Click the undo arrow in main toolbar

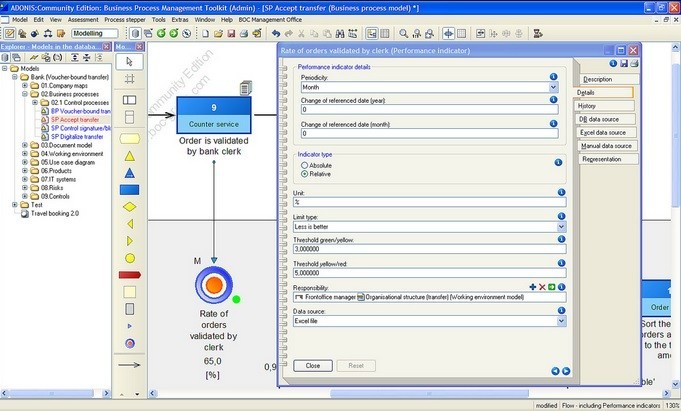point(276,33)
